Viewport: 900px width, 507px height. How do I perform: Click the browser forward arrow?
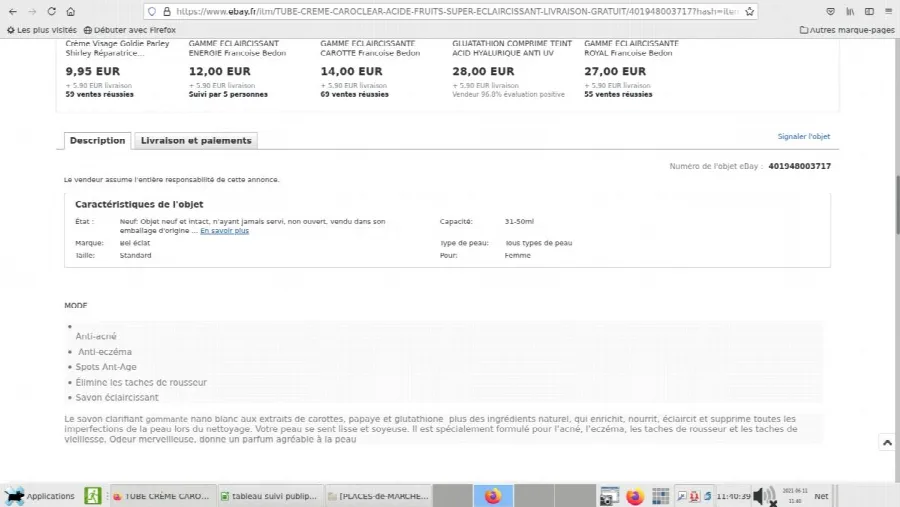(32, 11)
